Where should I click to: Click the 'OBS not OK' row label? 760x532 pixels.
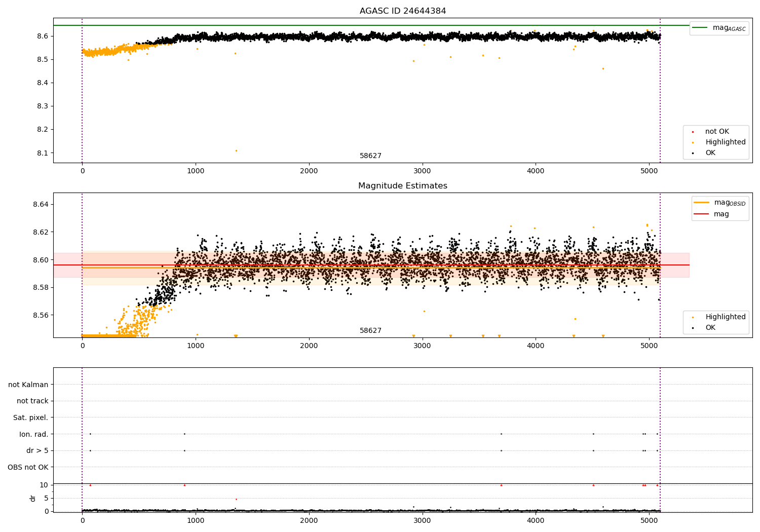coord(28,467)
